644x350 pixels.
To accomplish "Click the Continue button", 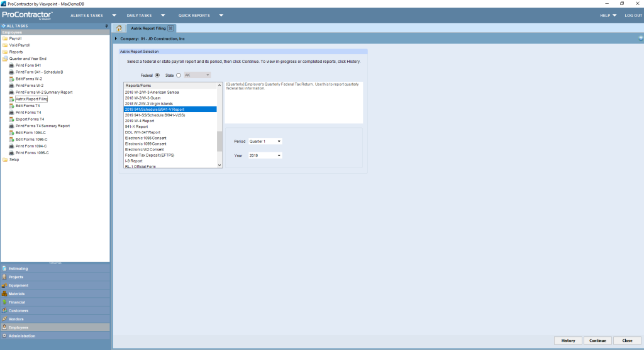I will [x=597, y=341].
